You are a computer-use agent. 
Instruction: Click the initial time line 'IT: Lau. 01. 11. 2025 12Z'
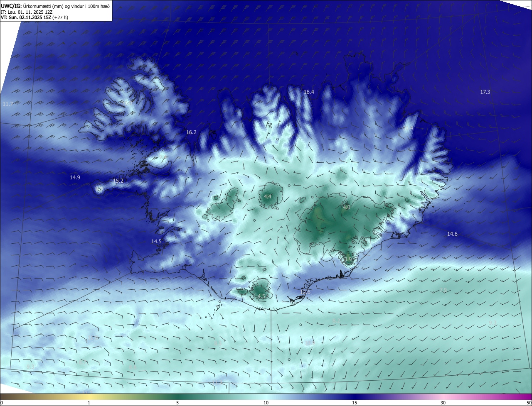tap(27, 12)
